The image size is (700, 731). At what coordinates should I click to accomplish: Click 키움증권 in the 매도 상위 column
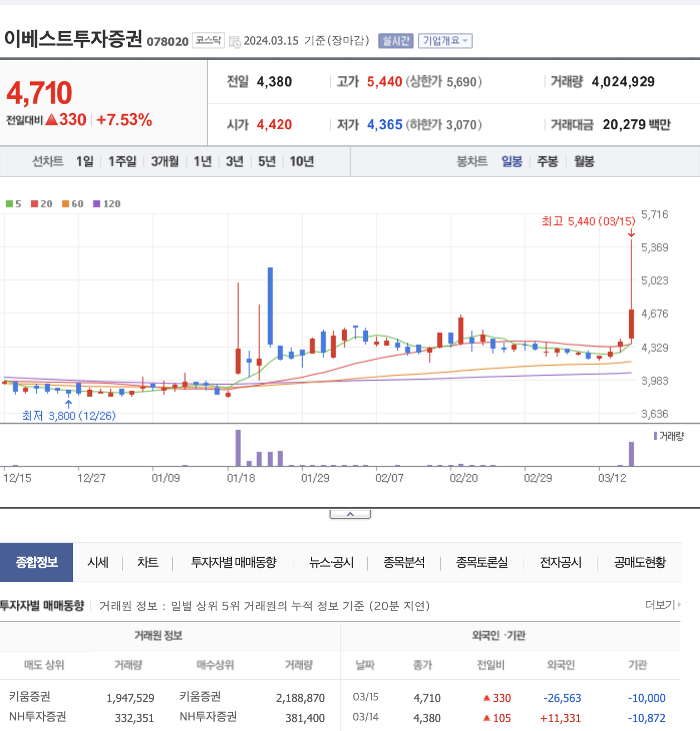30,696
